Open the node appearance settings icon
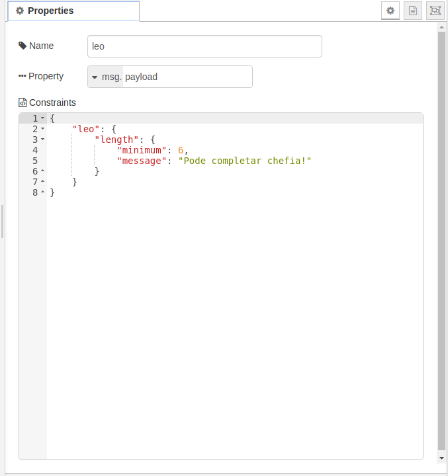 coord(435,11)
